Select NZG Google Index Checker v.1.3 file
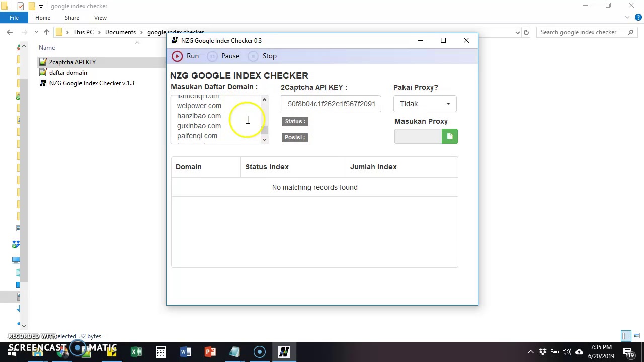 pos(92,83)
